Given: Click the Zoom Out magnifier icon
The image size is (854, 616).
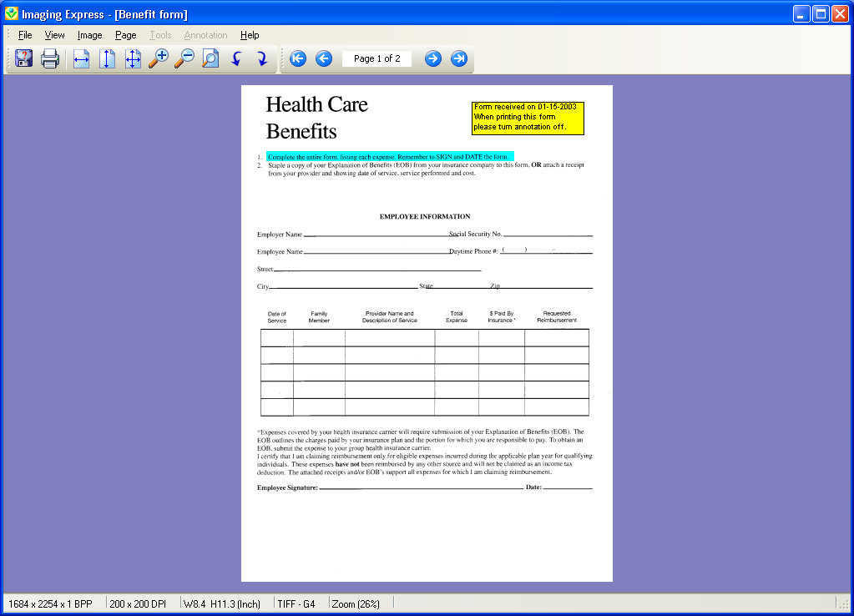Looking at the screenshot, I should [x=184, y=58].
